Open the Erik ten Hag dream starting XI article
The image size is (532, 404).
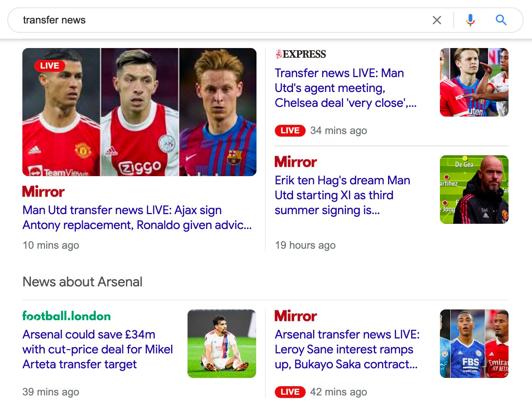(x=342, y=195)
